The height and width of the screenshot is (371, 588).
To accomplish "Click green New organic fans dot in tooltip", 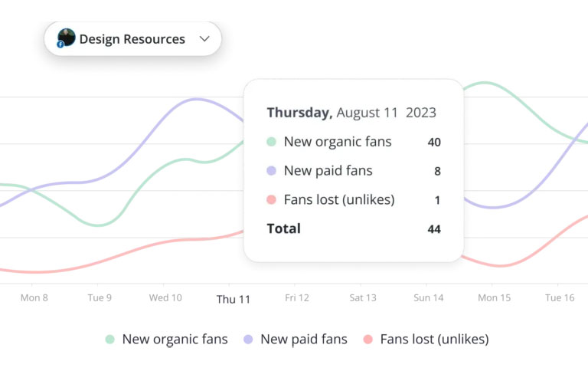I will tap(271, 142).
